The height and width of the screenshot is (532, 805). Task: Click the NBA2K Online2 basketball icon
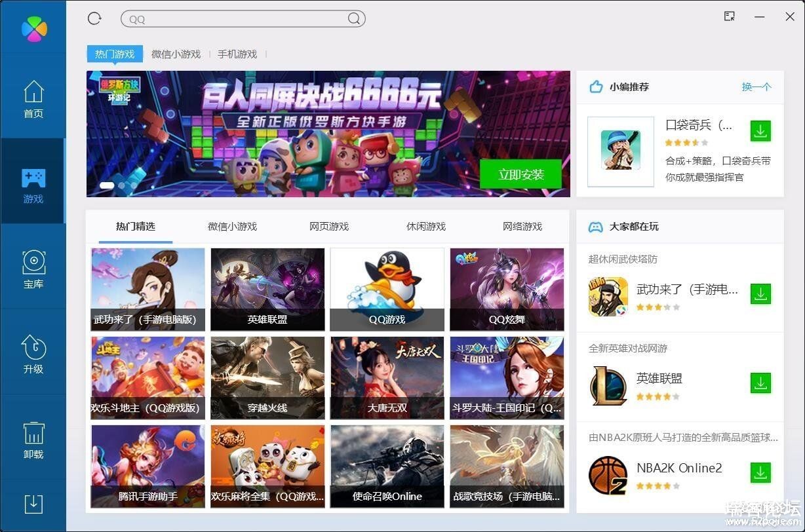click(x=608, y=475)
